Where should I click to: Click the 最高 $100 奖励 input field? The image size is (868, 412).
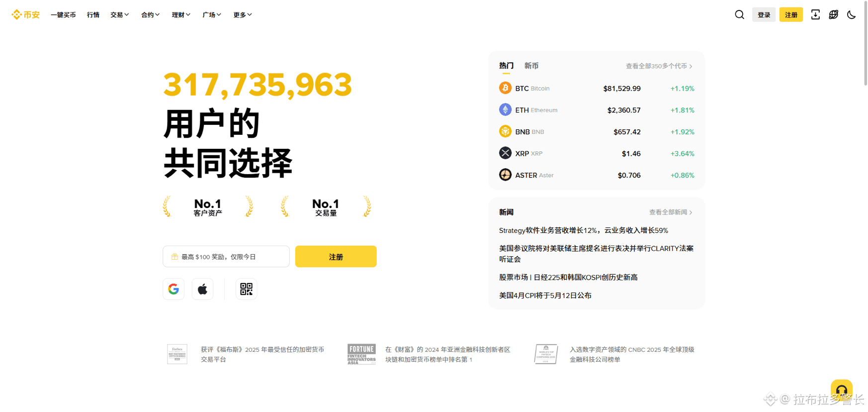226,257
